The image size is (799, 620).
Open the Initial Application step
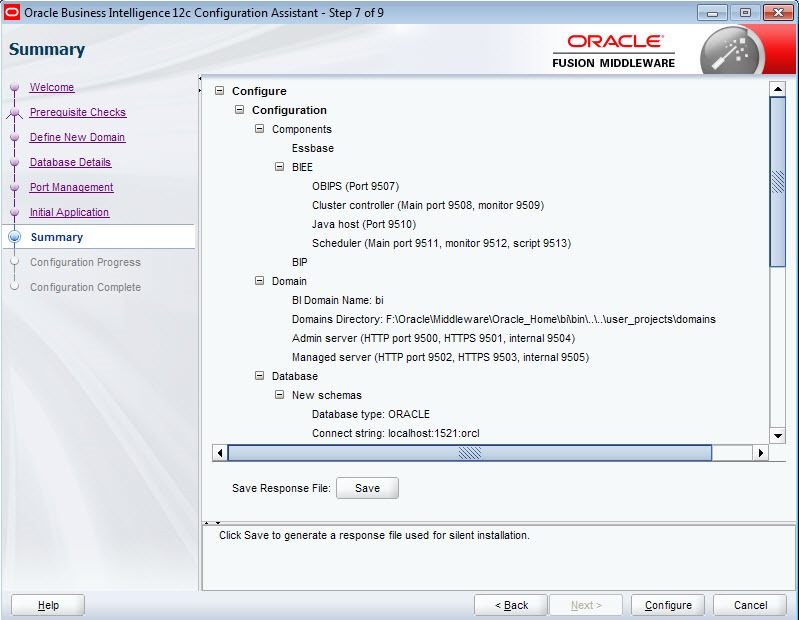click(69, 212)
